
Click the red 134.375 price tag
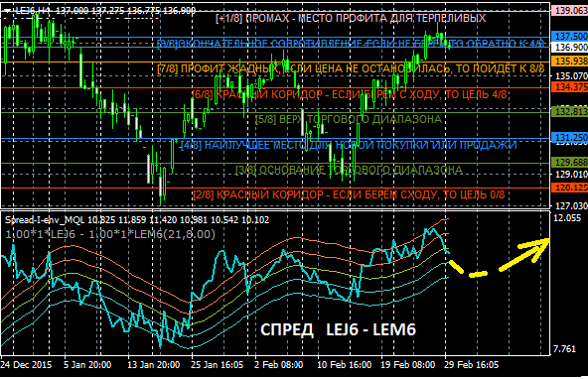point(570,87)
